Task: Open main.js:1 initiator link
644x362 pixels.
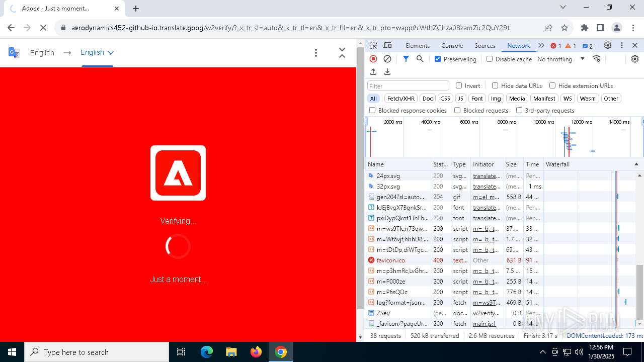Action: click(x=484, y=324)
